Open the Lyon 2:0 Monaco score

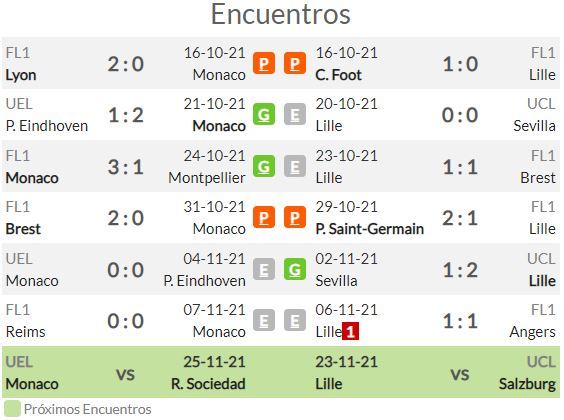click(x=126, y=64)
